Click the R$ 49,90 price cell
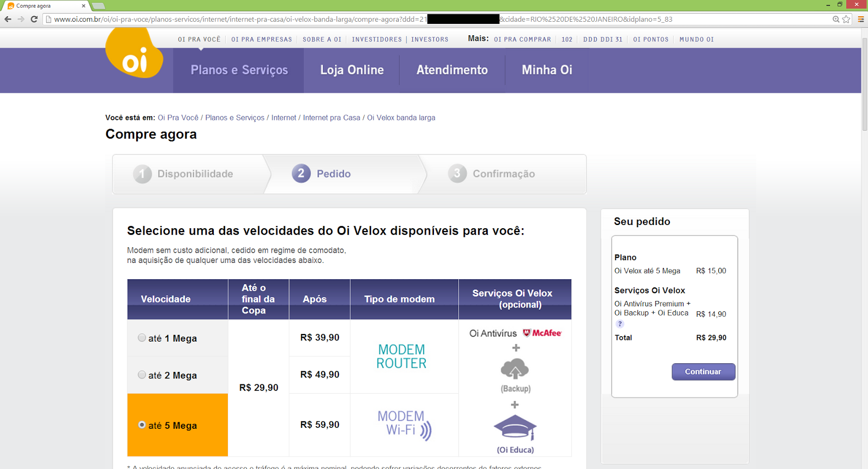The image size is (868, 469). point(320,375)
